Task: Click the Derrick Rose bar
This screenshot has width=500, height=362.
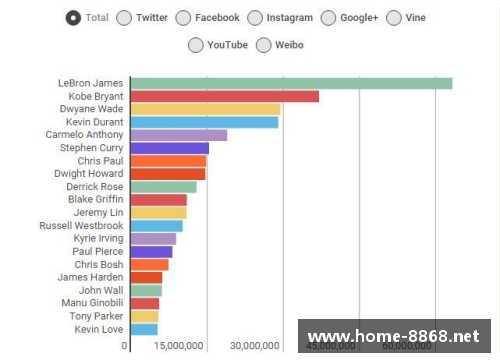Action: coord(164,187)
